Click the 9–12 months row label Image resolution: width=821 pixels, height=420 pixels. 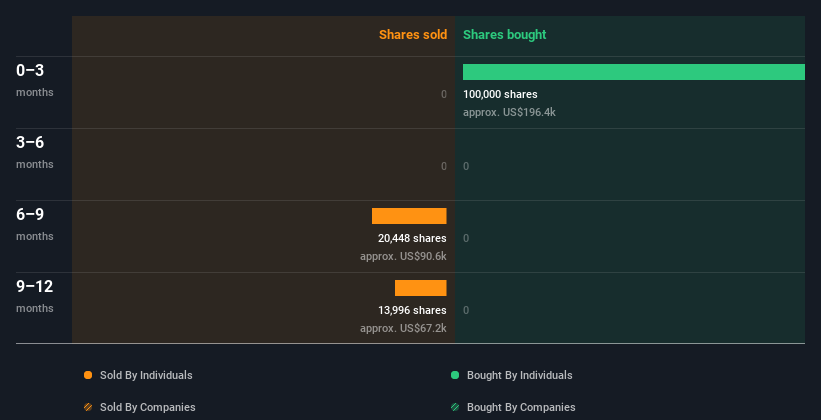pos(35,296)
